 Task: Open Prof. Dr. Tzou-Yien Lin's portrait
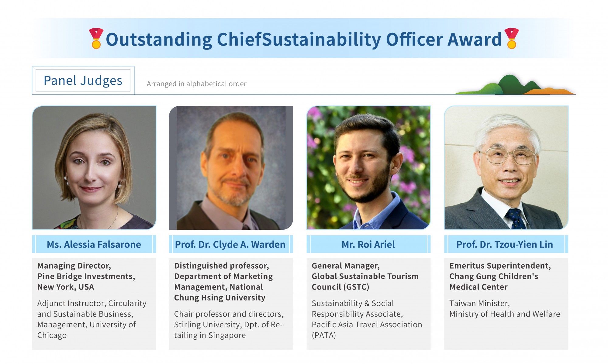(506, 168)
